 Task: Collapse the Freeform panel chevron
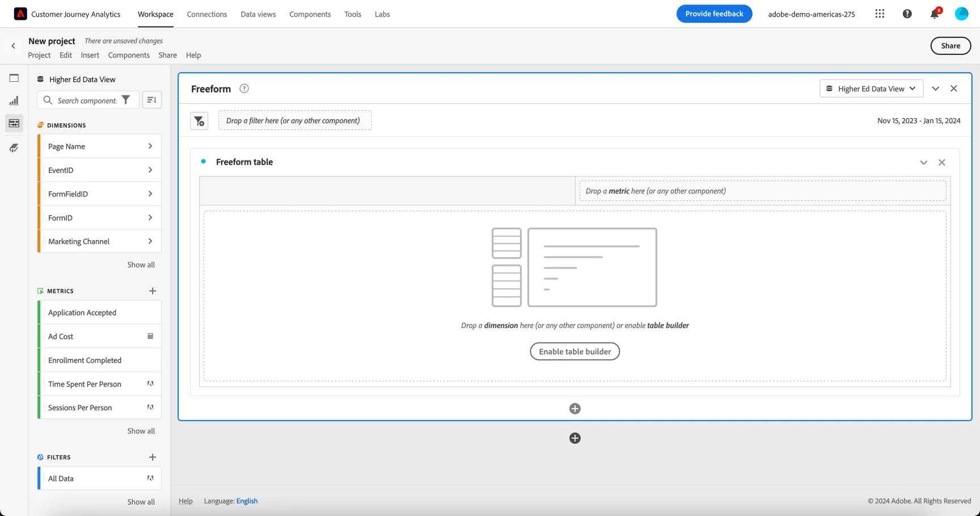coord(936,89)
